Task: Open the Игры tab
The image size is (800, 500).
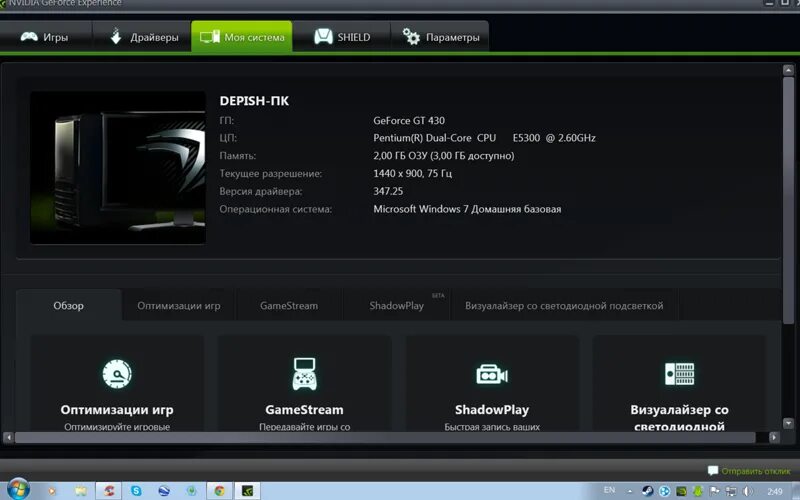Action: (x=45, y=37)
